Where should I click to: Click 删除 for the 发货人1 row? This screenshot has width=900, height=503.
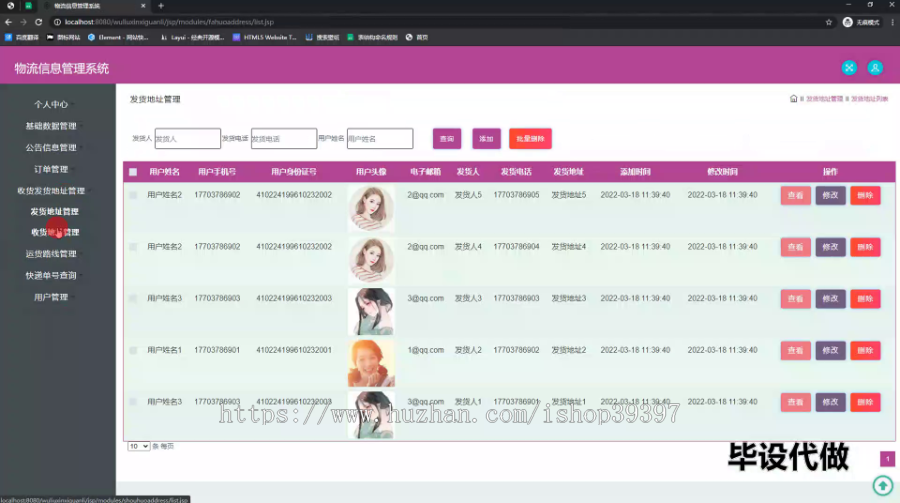[865, 402]
